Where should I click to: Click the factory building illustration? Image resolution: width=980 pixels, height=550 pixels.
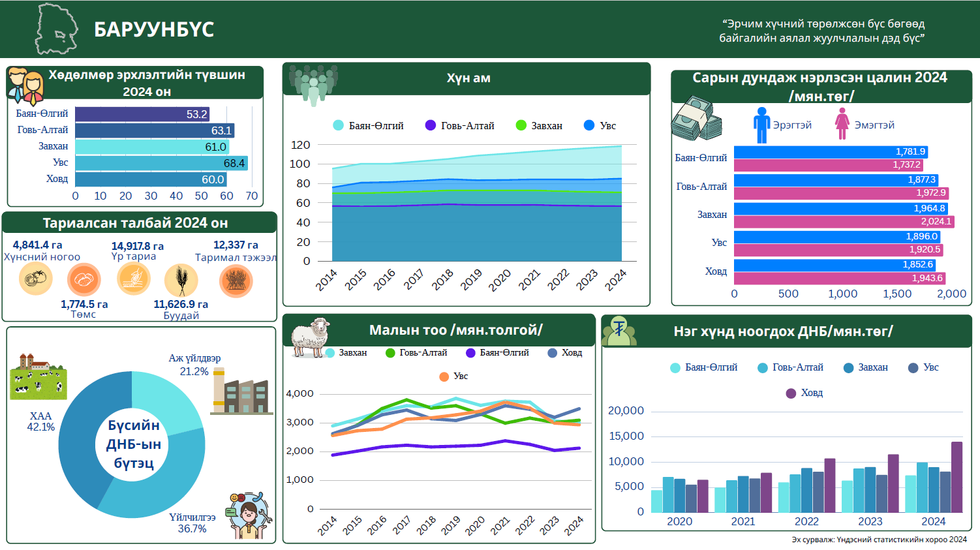coord(240,393)
